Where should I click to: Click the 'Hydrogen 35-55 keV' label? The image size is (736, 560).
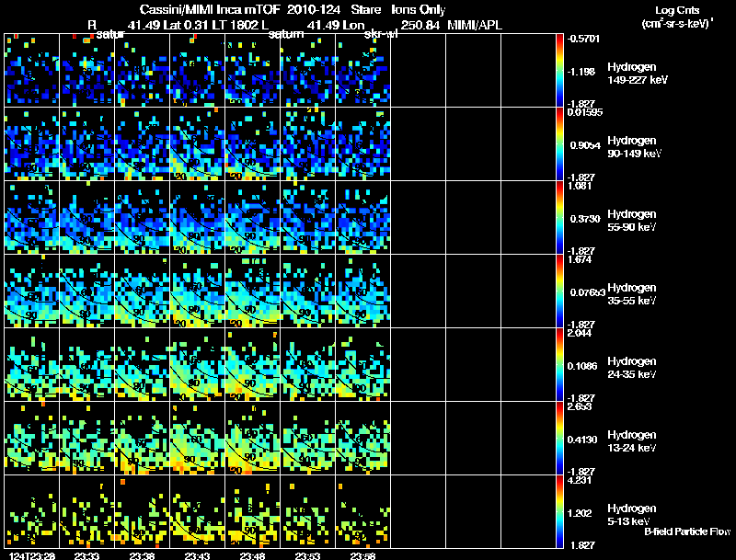(632, 294)
